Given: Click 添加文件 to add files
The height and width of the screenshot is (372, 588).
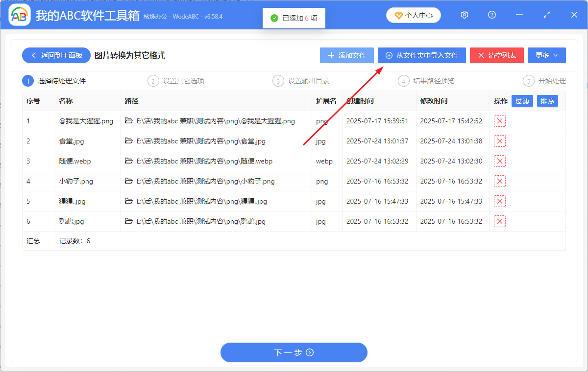Looking at the screenshot, I should [346, 55].
